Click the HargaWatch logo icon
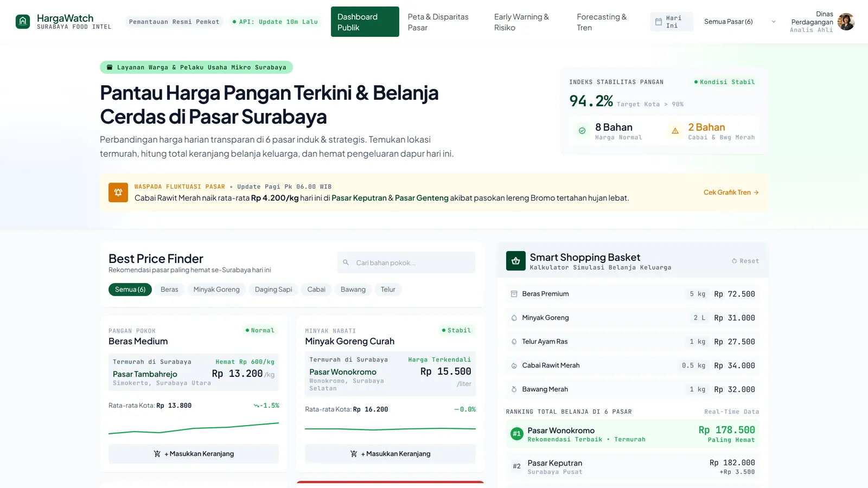Viewport: 868px width, 488px height. [23, 22]
